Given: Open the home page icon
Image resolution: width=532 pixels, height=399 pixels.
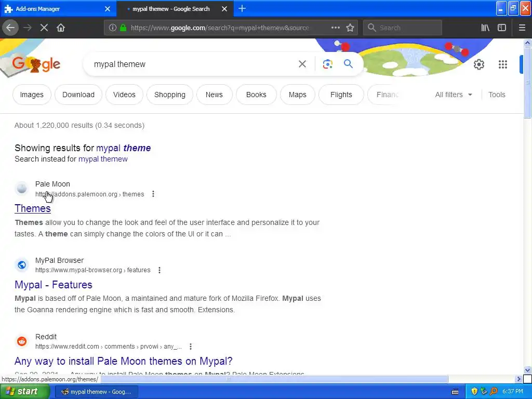Looking at the screenshot, I should [61, 28].
